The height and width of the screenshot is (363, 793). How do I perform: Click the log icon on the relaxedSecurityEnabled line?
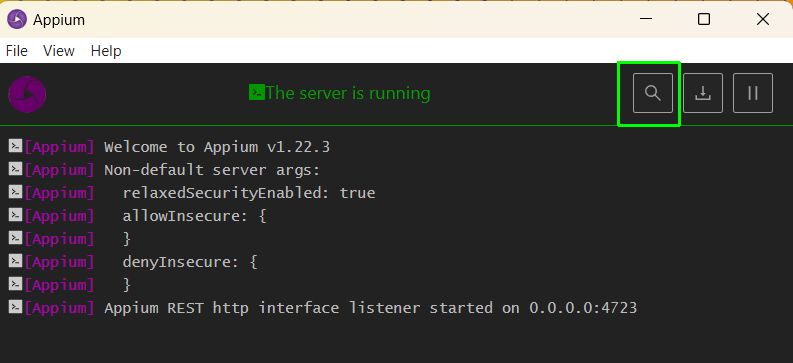[15, 192]
